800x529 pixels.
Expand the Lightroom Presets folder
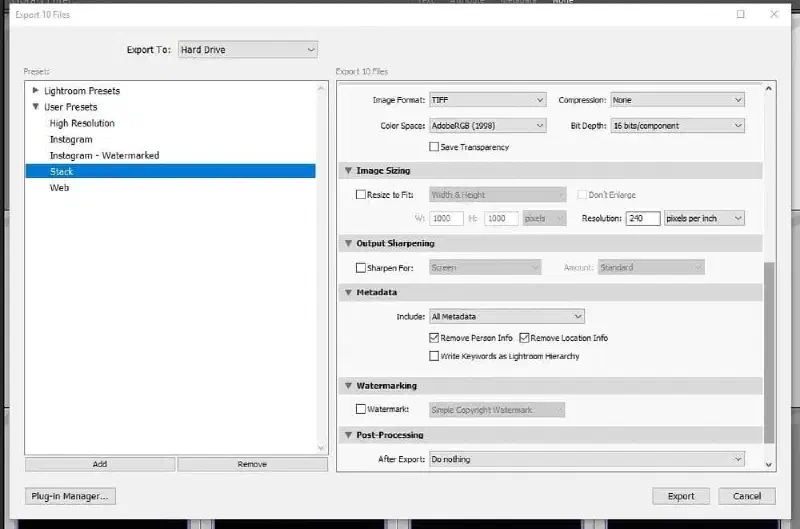pos(36,90)
